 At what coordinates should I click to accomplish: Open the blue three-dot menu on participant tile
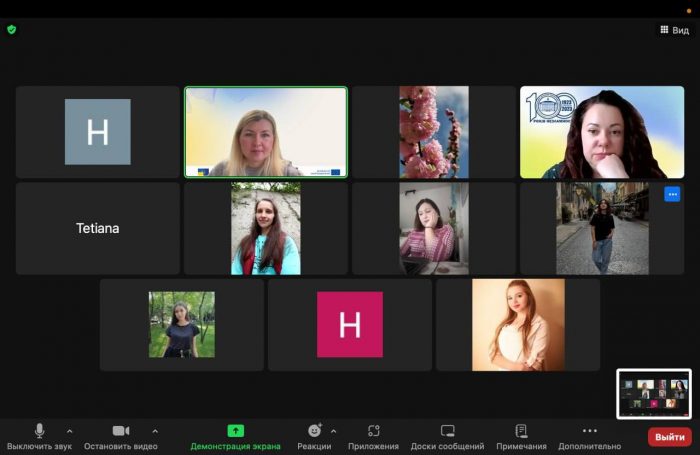tap(672, 194)
